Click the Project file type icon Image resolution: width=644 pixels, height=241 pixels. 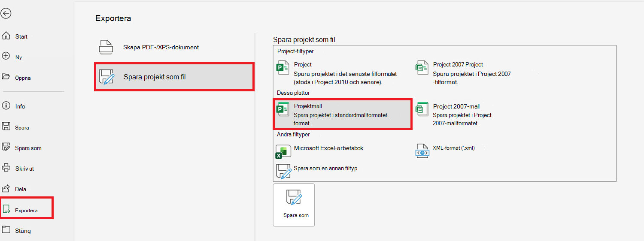[283, 68]
